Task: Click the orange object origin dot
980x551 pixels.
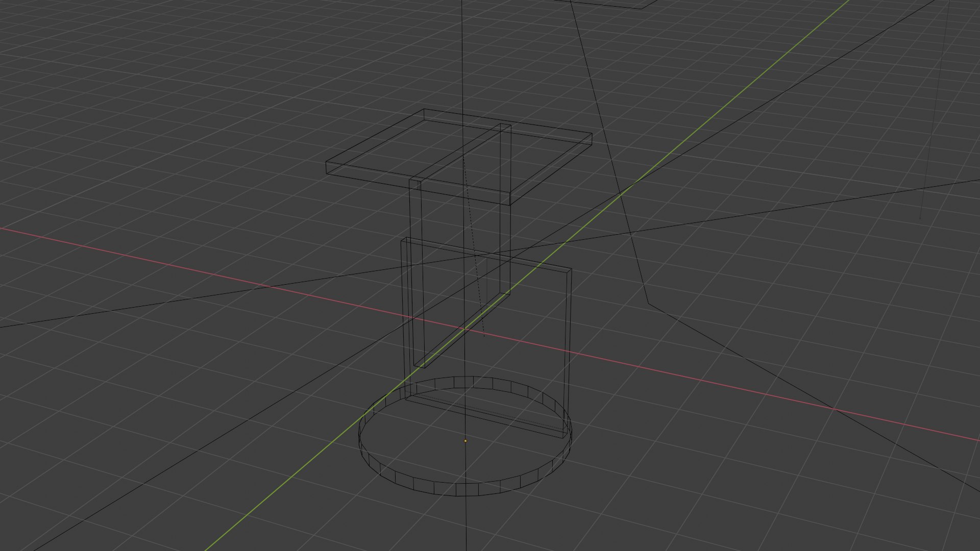Action: click(x=465, y=441)
